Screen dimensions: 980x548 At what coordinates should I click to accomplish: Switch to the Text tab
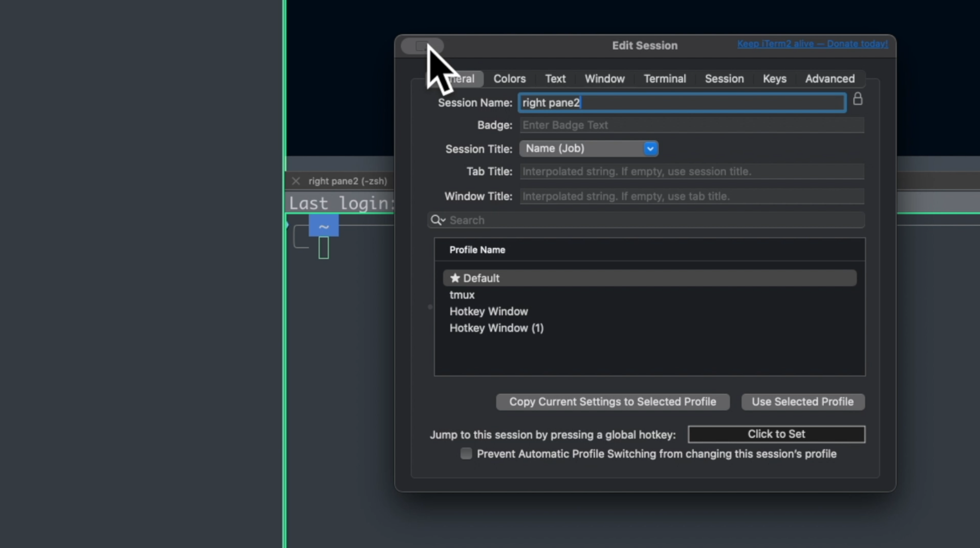555,79
